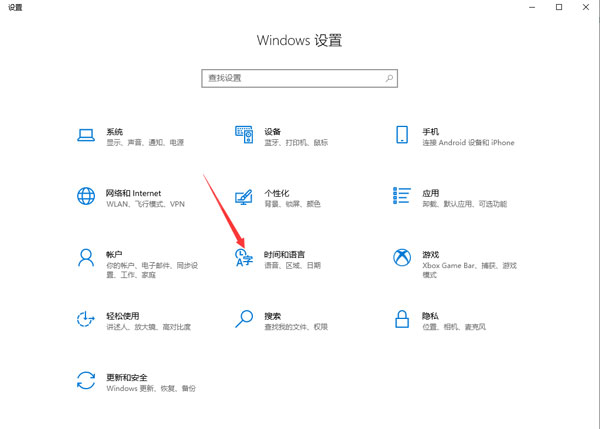Click the 帐户 (Accounts) person icon
Screen dimensions: 600x429
point(86,259)
